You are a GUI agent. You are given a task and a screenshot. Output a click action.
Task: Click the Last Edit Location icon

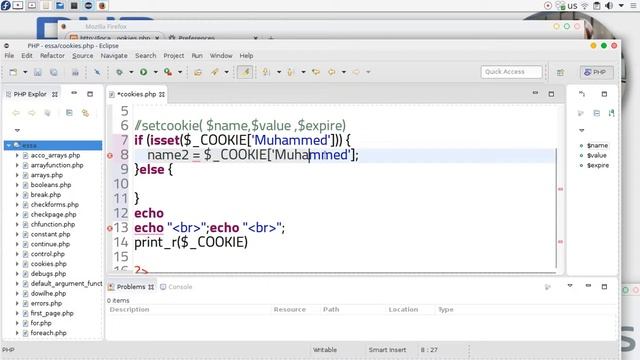(316, 72)
